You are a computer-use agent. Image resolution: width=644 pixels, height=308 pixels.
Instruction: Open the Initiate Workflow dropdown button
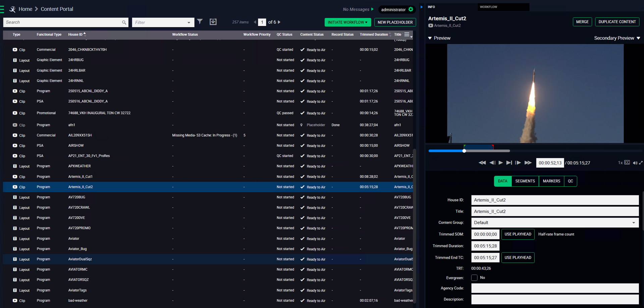click(347, 22)
